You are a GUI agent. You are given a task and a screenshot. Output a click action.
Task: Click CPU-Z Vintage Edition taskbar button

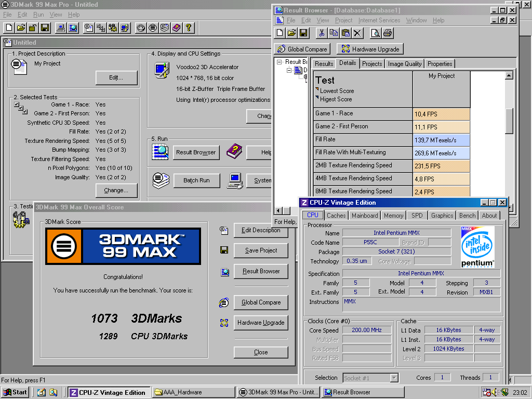[x=109, y=392]
